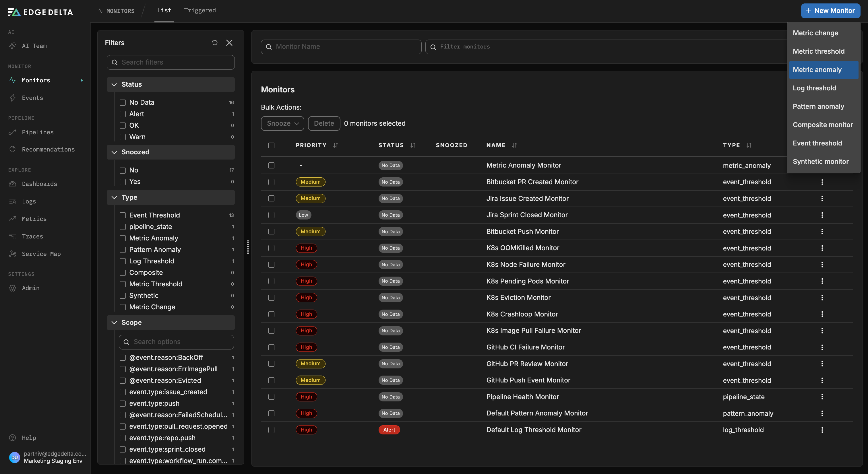The image size is (868, 474).
Task: Click the Recommendations lightbulb icon
Action: tap(12, 149)
